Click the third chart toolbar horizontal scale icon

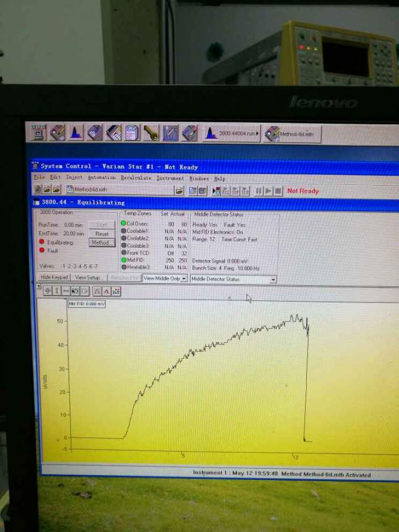coord(66,291)
